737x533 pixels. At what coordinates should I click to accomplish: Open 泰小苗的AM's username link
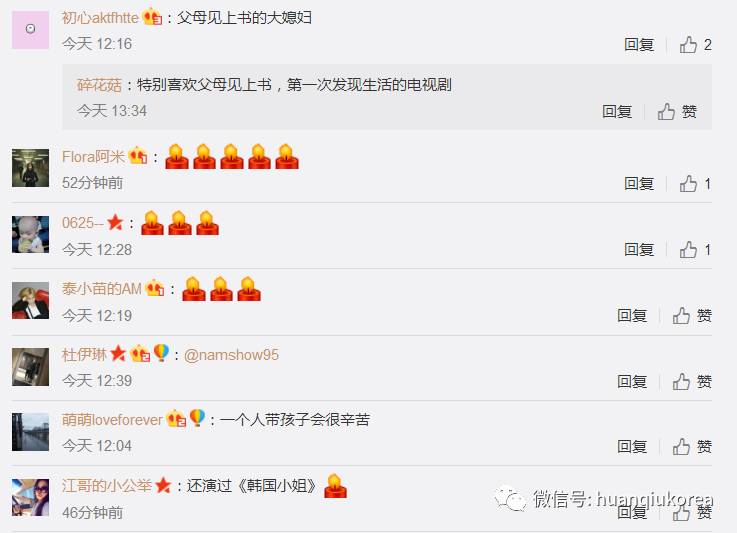(x=102, y=289)
